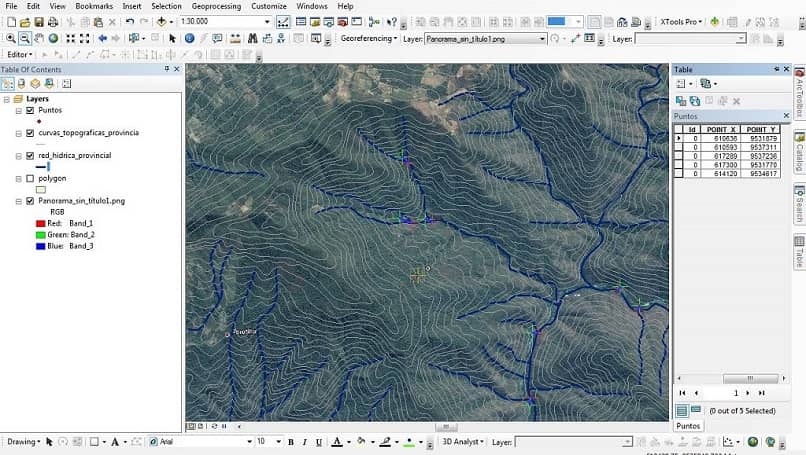
Task: Click Fixed Zoom Out arrows
Action: 84,39
